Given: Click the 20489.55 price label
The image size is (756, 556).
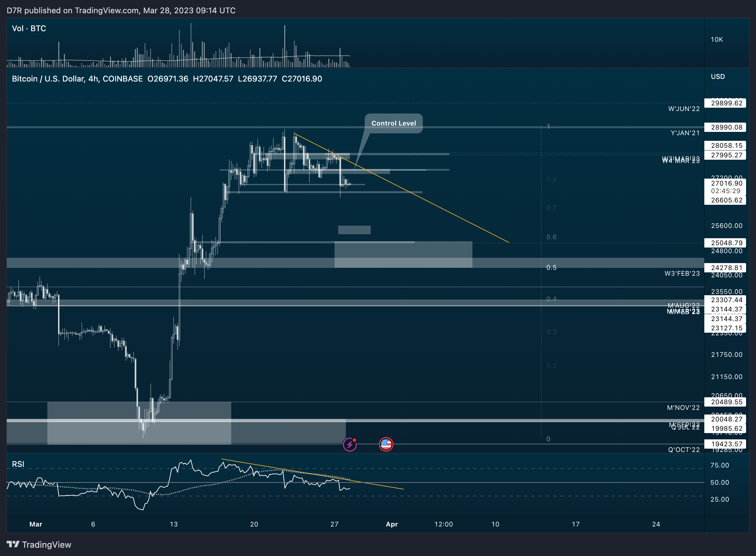Looking at the screenshot, I should [x=725, y=402].
